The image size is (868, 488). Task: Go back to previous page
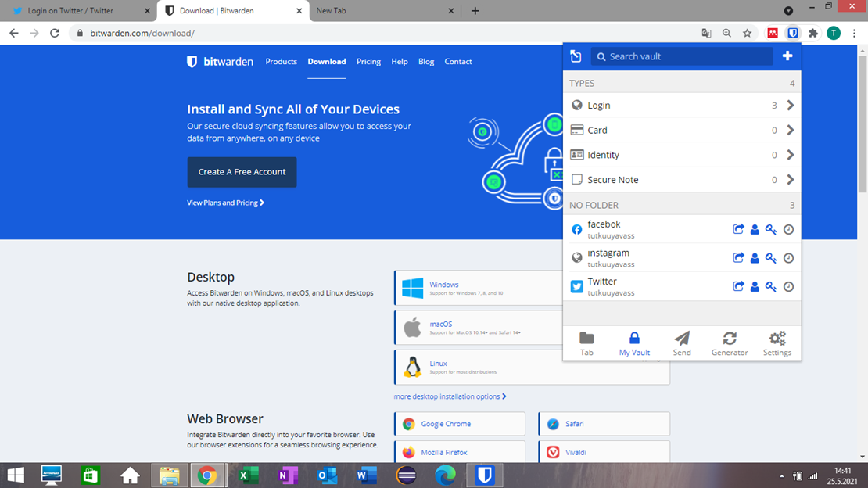point(14,33)
